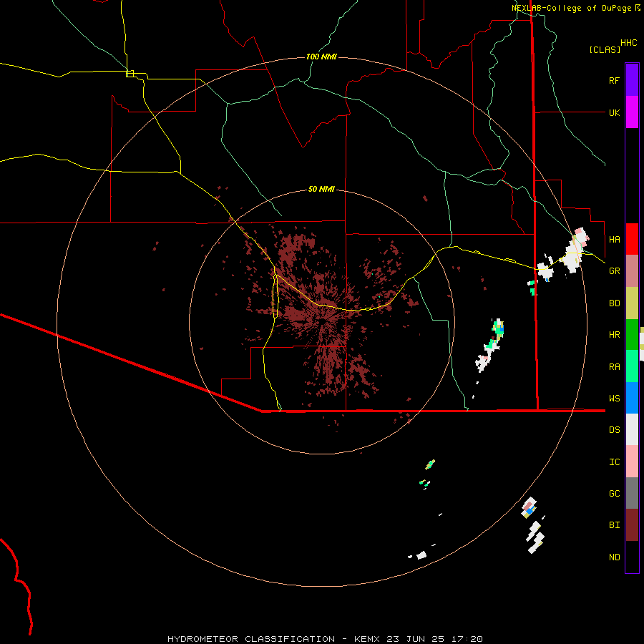Click the BI legend label
Screen dimensions: 644x644
click(x=614, y=525)
